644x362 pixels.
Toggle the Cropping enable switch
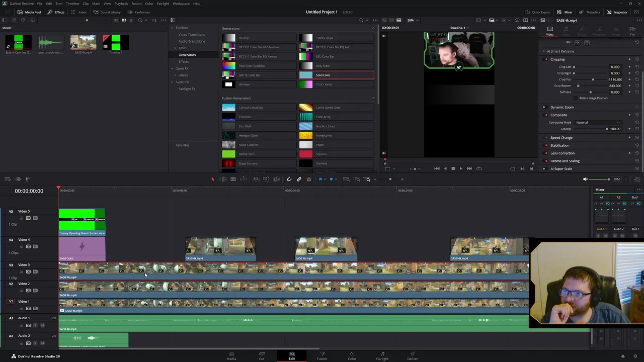coord(546,59)
